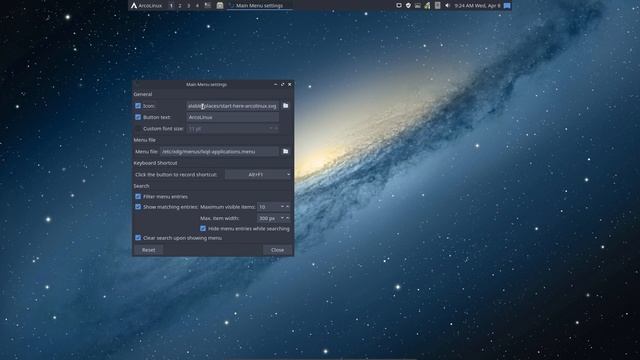Screen dimensions: 640x360
Task: Select Main Menu settings taskbar entry
Action: click(x=260, y=5)
